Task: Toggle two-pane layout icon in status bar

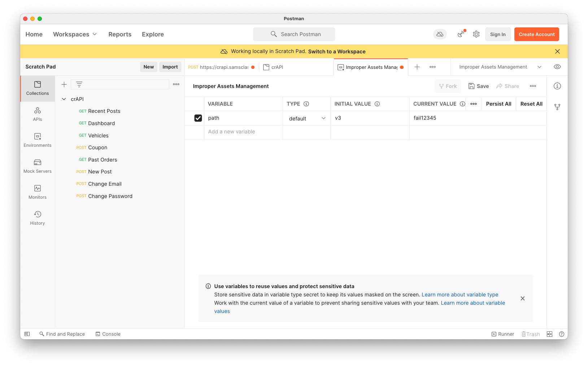Action: point(549,334)
